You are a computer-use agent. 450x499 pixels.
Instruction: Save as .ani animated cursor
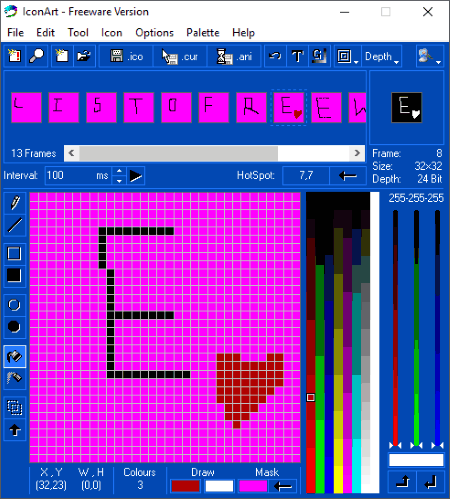[234, 56]
